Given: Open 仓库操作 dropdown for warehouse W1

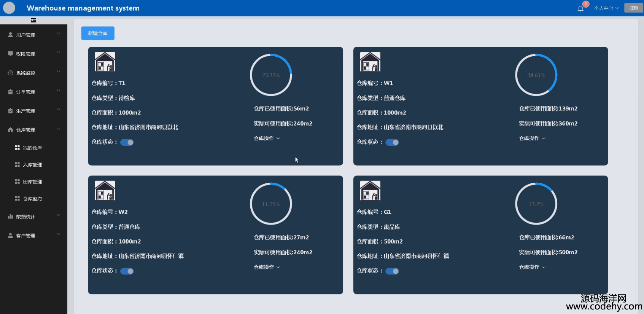Looking at the screenshot, I should point(532,138).
